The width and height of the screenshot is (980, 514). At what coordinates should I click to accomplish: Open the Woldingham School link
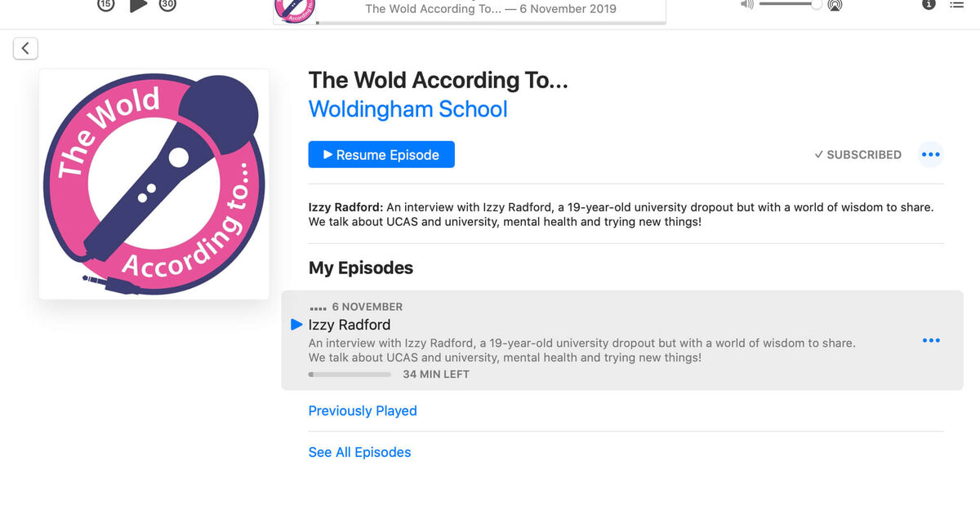408,109
